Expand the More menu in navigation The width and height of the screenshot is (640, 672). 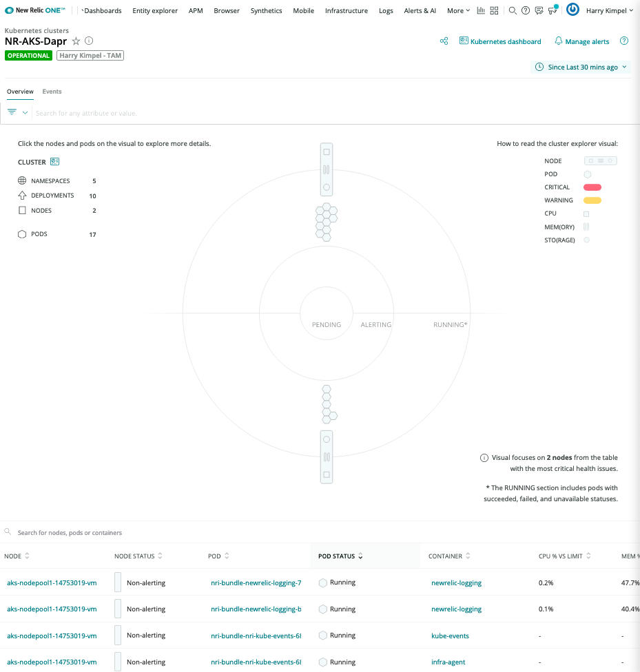[x=458, y=10]
